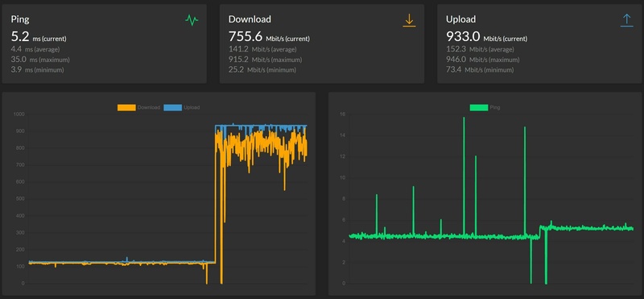Viewport: 644px width, 299px height.
Task: Select the Ping card title
Action: [19, 19]
